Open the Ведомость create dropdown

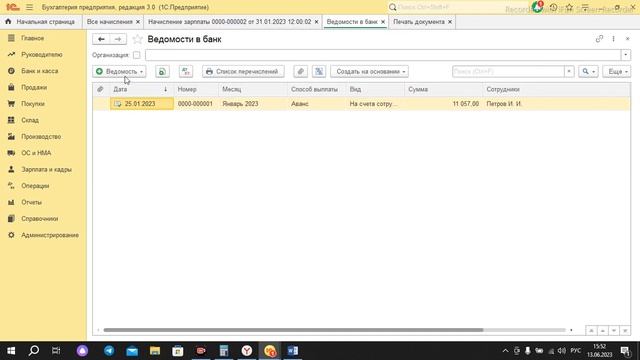point(119,71)
